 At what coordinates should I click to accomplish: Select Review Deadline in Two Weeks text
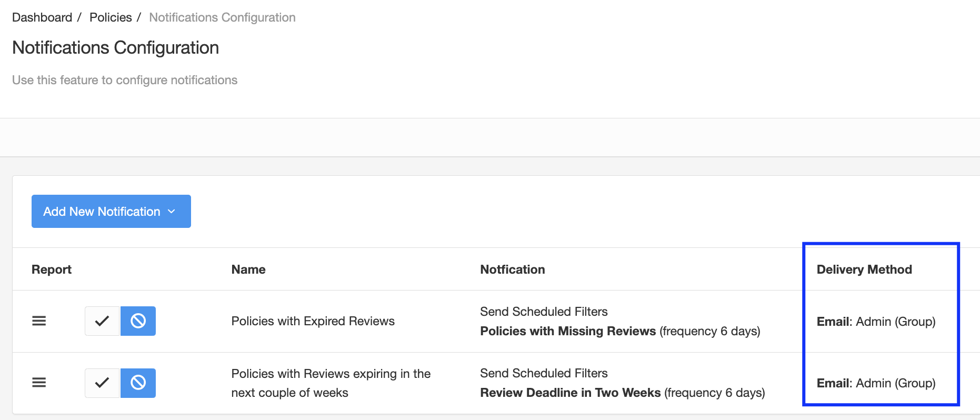tap(571, 393)
